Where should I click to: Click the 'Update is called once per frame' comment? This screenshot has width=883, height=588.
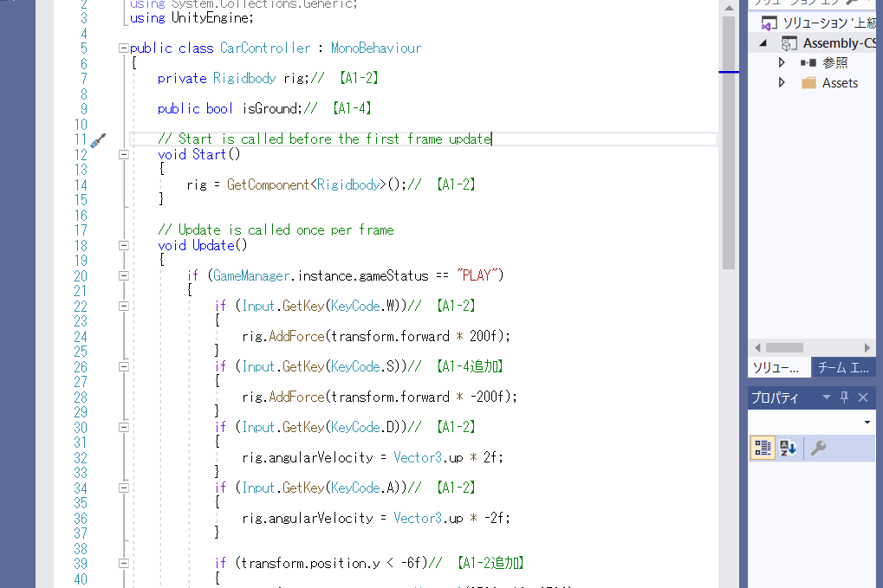(x=276, y=230)
